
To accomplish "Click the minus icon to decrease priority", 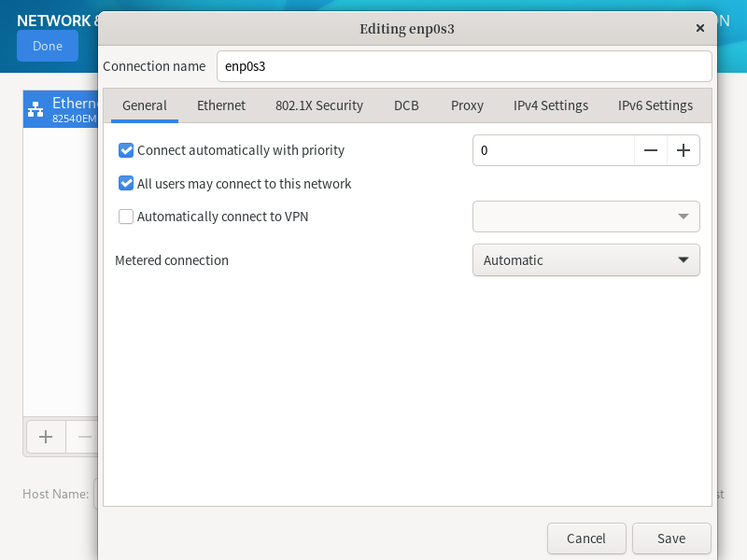I will [651, 150].
